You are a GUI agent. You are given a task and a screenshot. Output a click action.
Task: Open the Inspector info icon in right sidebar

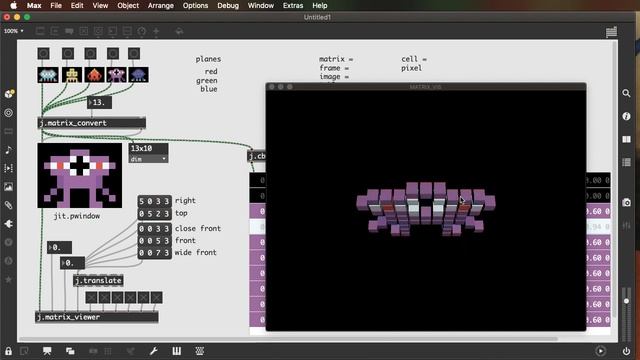[626, 116]
